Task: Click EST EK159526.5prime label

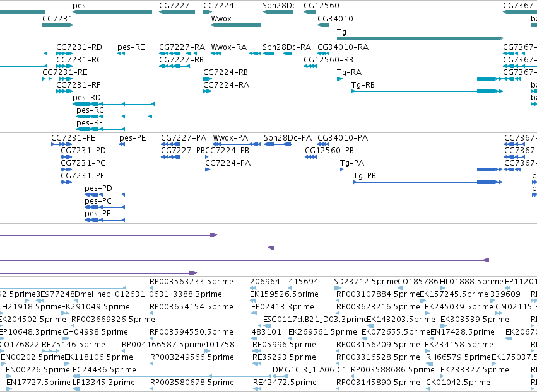Action: point(284,294)
